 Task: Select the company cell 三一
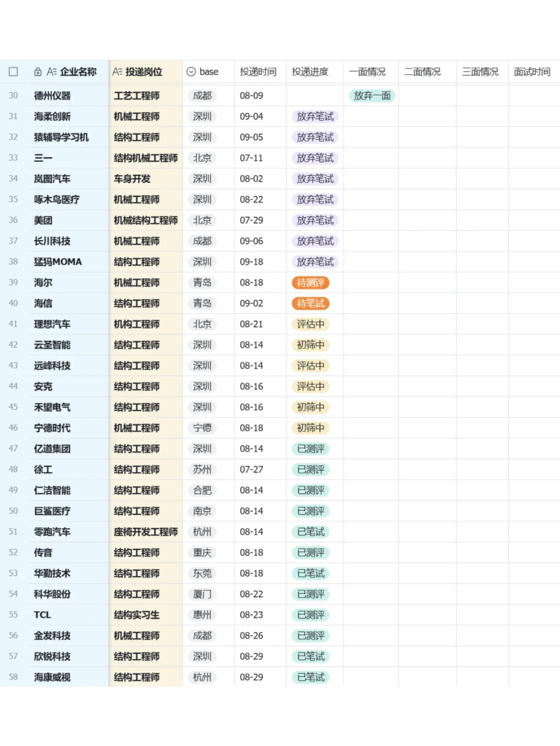tap(68, 158)
